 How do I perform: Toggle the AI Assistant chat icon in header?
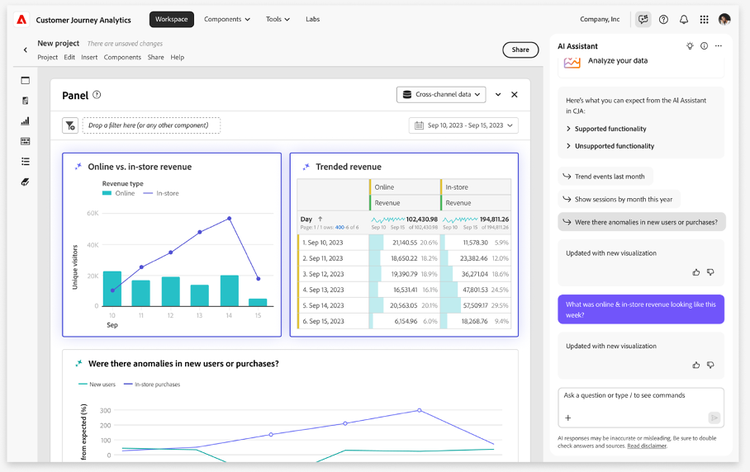[x=643, y=19]
